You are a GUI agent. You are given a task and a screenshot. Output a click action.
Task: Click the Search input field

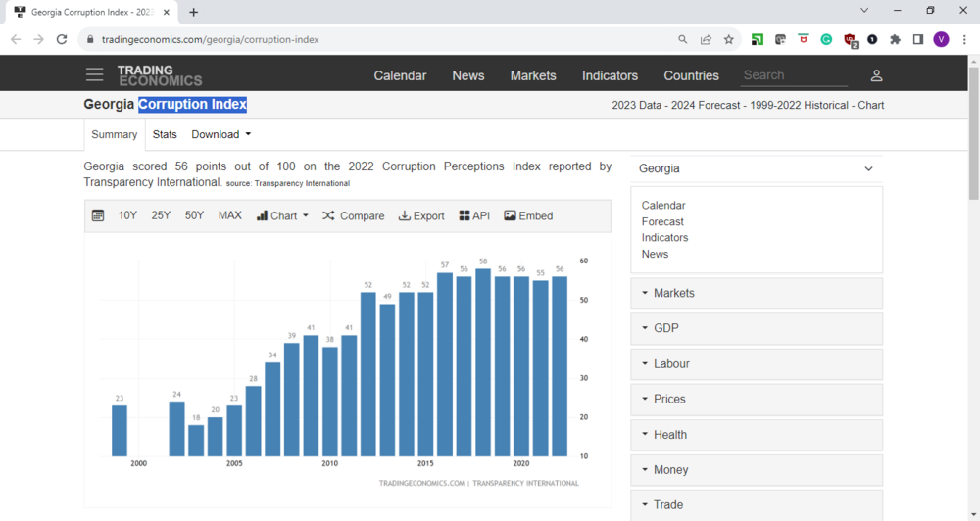tap(794, 75)
